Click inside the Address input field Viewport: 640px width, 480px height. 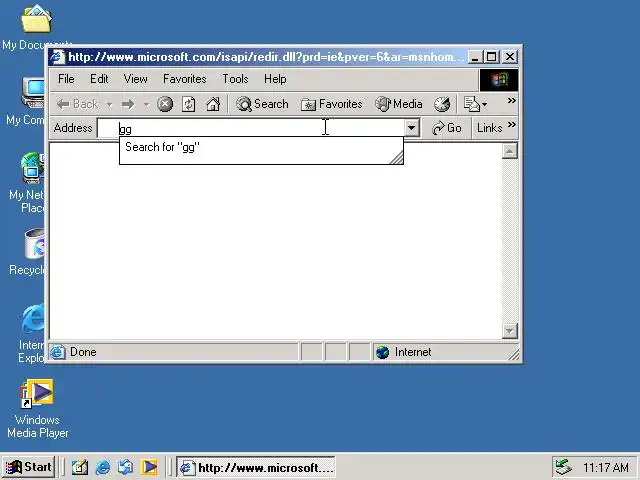pyautogui.click(x=251, y=128)
